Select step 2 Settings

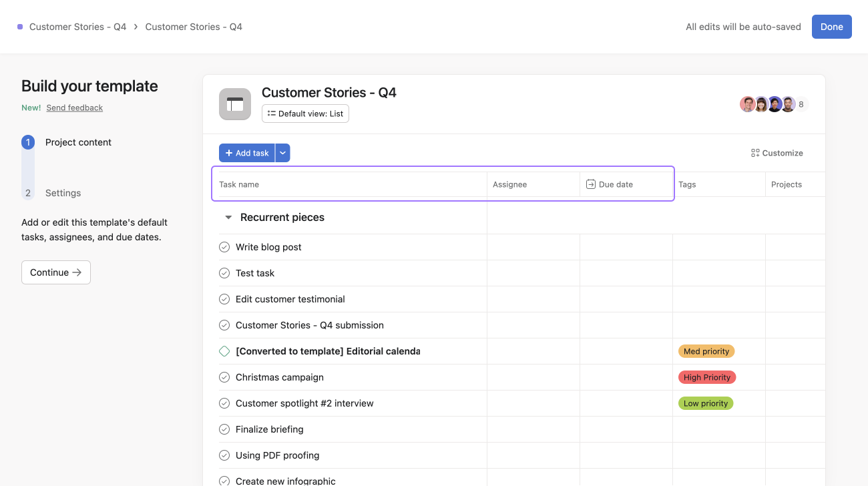pyautogui.click(x=63, y=193)
